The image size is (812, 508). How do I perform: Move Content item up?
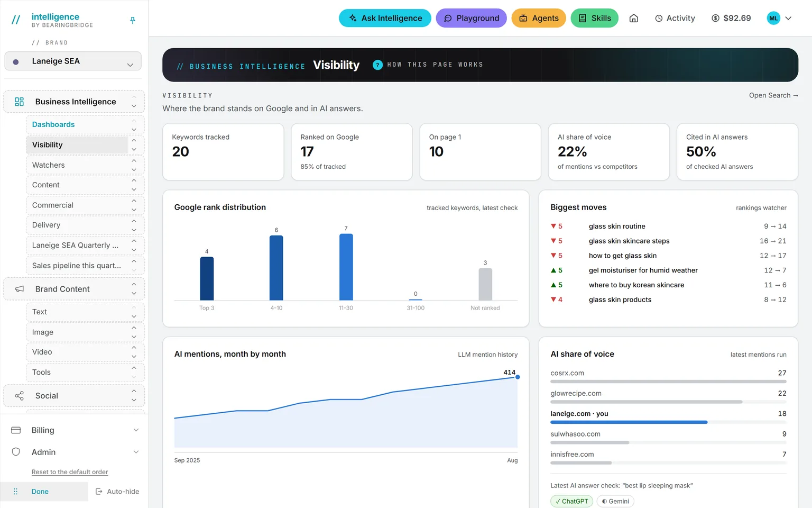(134, 180)
